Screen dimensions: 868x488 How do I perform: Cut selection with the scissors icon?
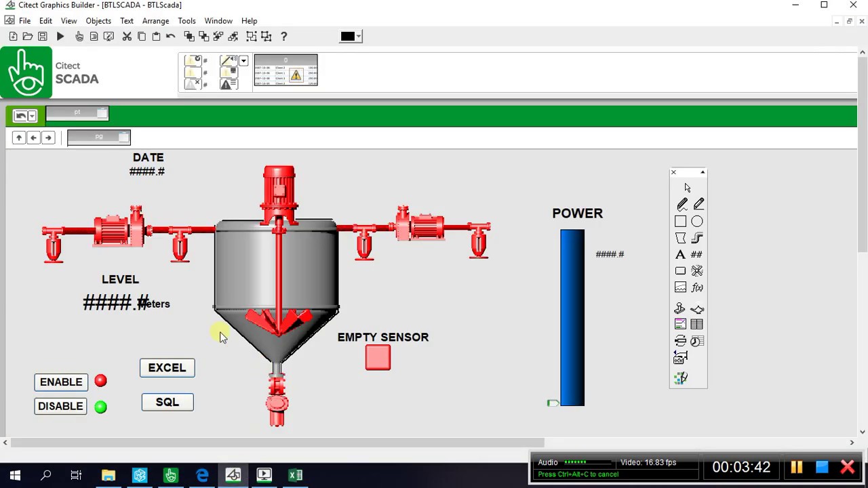(x=127, y=37)
